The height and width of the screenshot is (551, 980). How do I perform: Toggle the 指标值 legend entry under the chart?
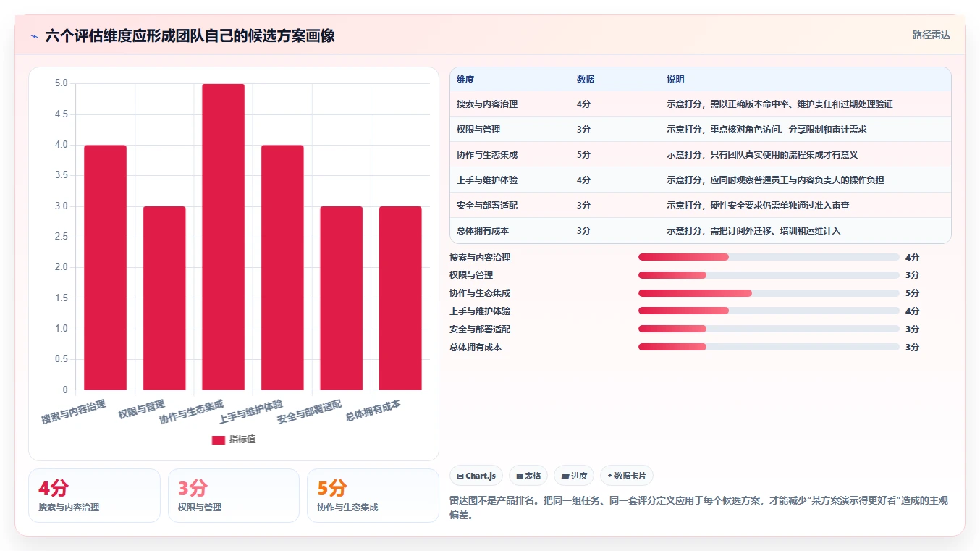click(x=233, y=439)
